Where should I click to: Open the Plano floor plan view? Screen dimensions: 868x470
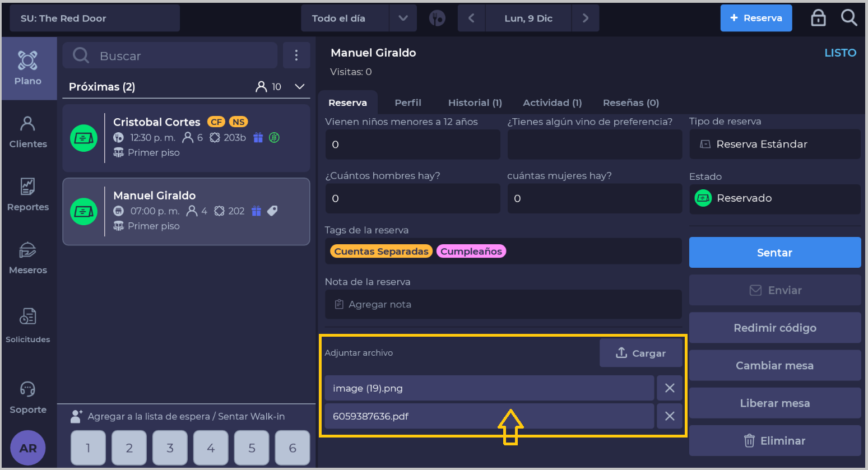28,68
